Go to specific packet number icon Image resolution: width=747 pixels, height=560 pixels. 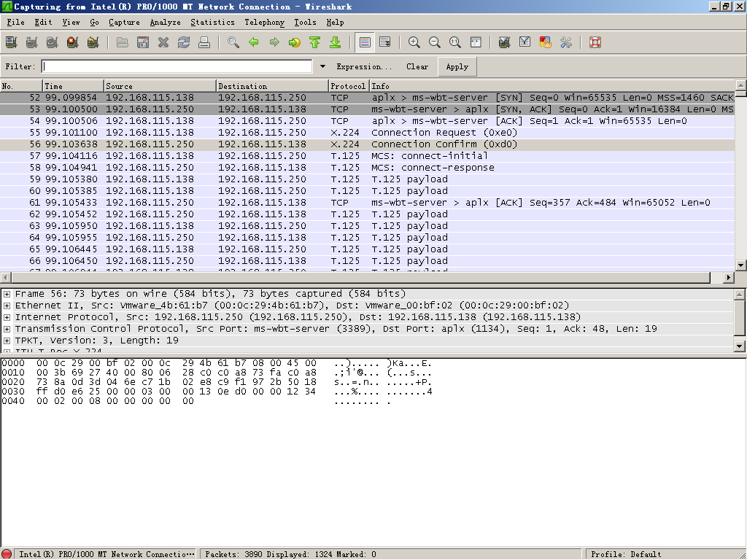295,42
